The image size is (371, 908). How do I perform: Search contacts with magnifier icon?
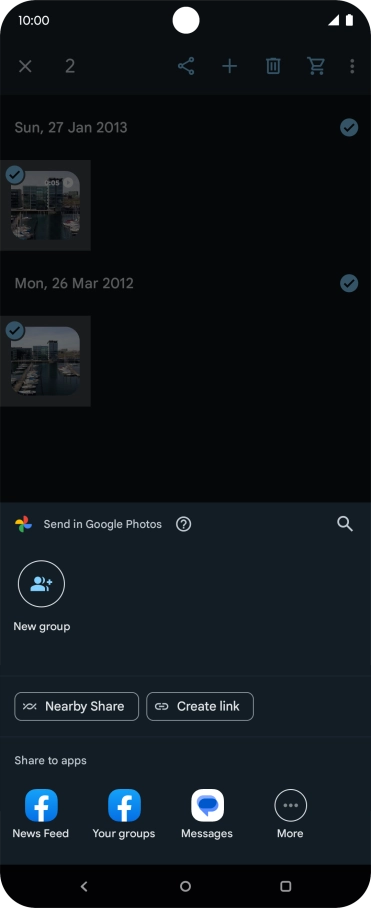345,524
